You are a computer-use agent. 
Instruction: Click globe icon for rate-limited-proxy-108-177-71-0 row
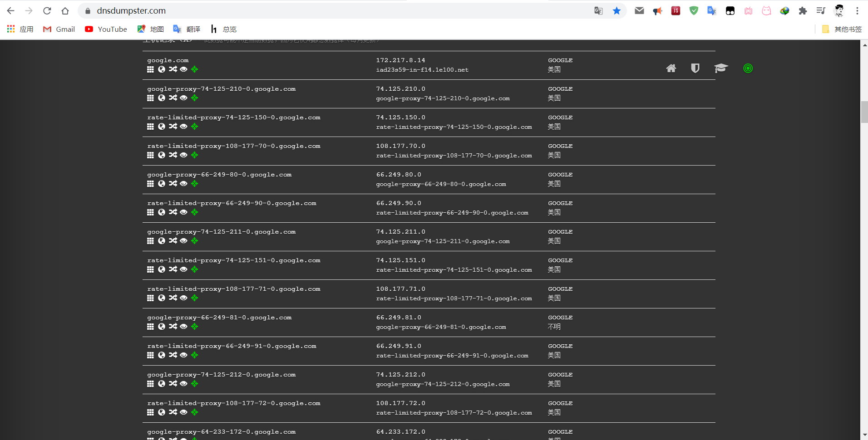point(162,298)
